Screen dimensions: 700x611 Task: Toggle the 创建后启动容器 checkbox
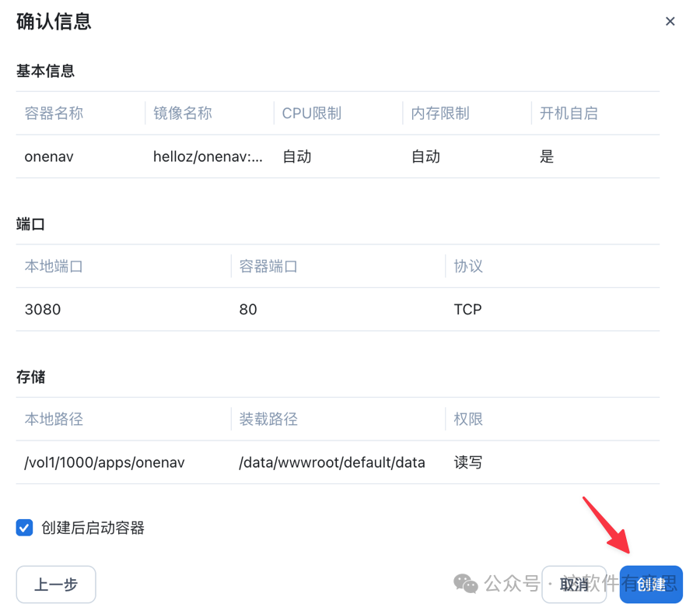pos(25,528)
